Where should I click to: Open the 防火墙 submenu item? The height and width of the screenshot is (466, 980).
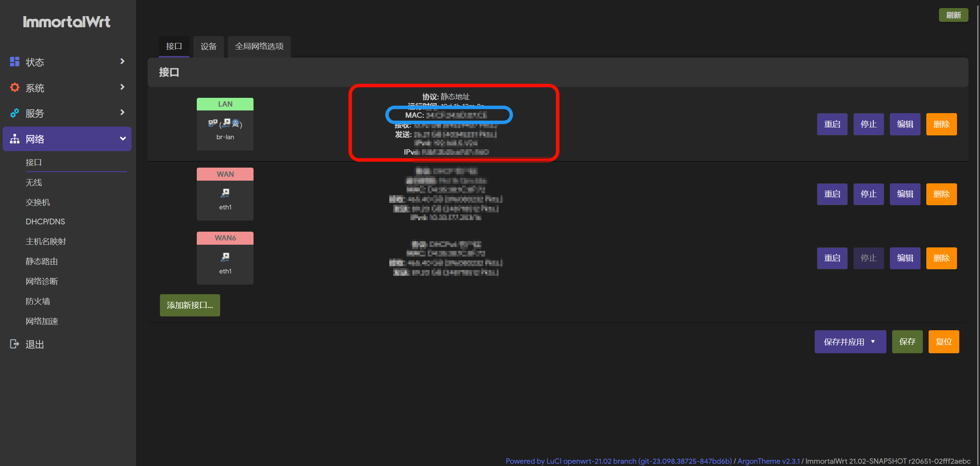click(x=38, y=301)
